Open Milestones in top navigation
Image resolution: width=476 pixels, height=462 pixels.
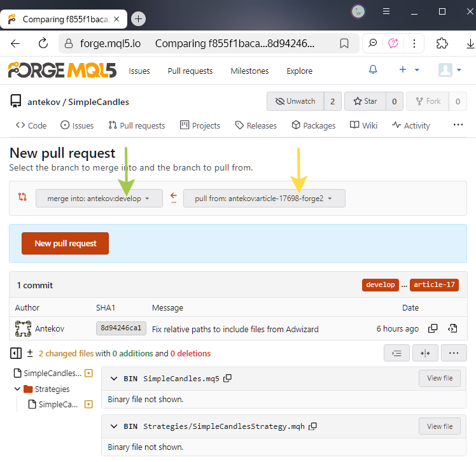point(249,71)
